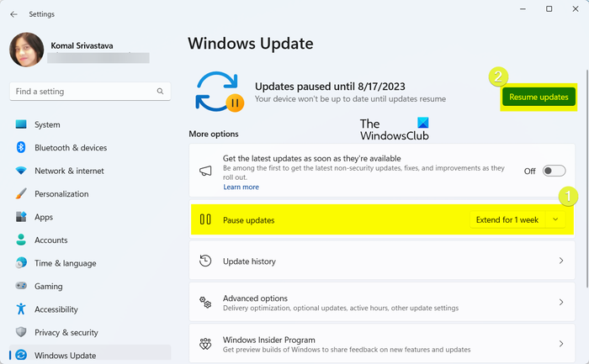The image size is (589, 364).
Task: Toggle Get the latest updates switch
Action: click(554, 171)
